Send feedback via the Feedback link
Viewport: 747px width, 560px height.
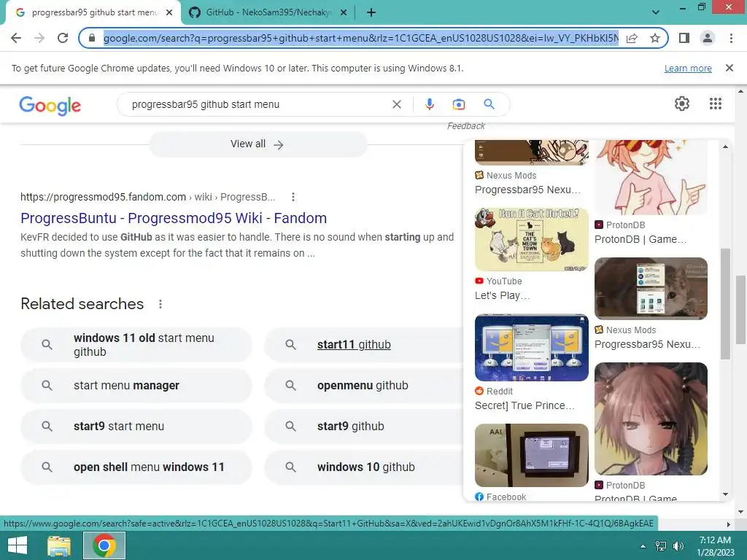(x=466, y=126)
